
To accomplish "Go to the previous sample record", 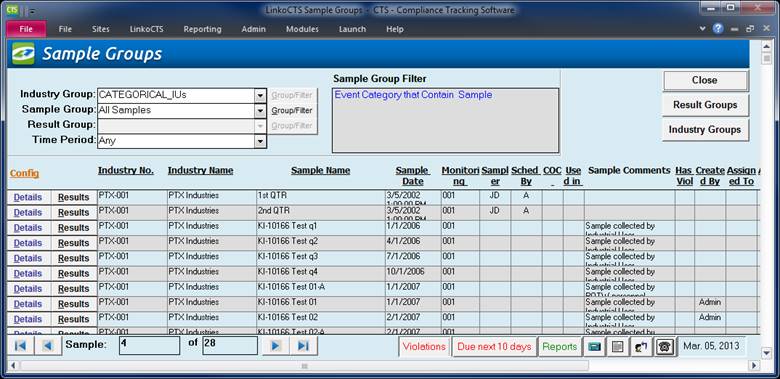I will pyautogui.click(x=48, y=346).
